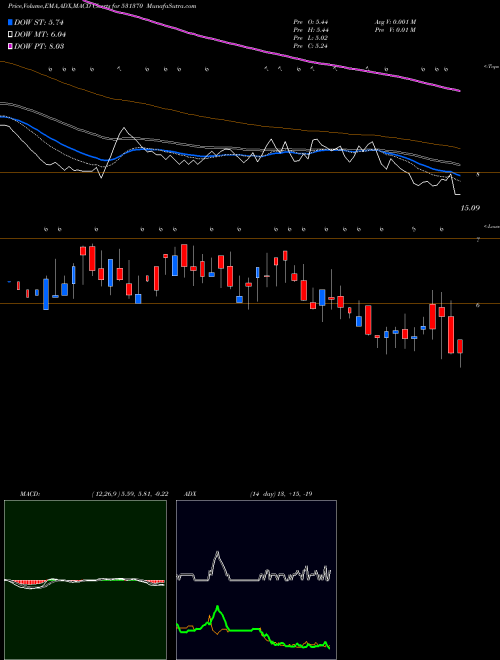Click the price axis label 6
Viewport: 500px width, 660px height.
[477, 305]
